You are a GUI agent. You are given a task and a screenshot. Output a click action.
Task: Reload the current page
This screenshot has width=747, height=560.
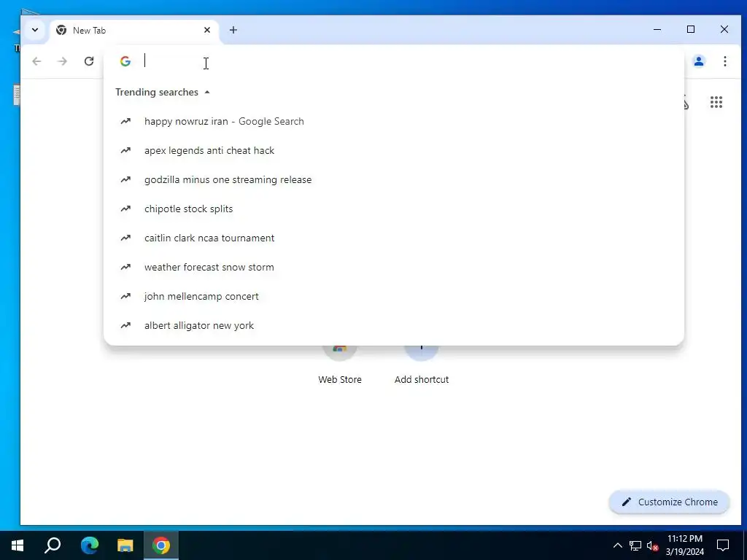pos(88,61)
